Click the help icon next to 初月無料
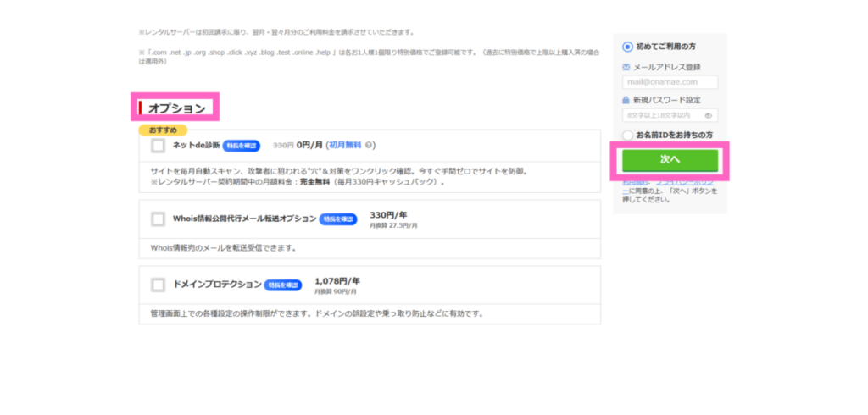Viewport: 868px width, 415px height. [370, 145]
